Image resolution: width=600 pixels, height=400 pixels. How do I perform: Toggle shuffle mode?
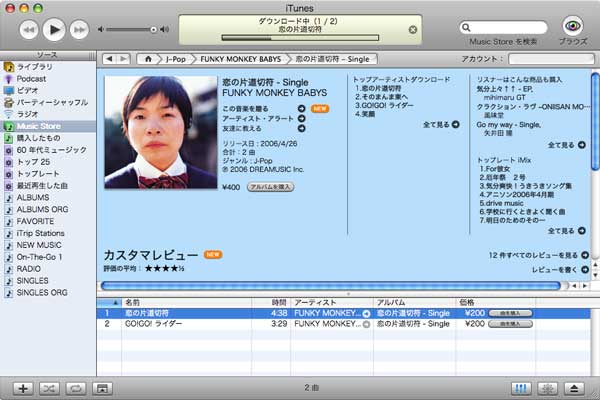click(49, 388)
